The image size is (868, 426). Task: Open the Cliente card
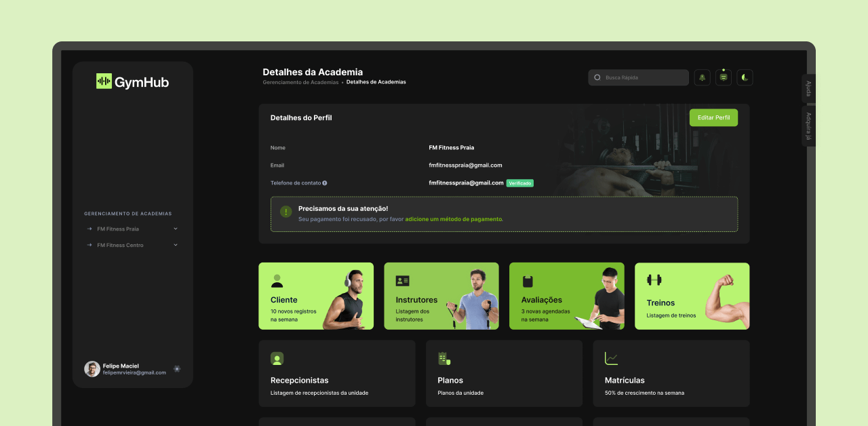click(x=316, y=296)
